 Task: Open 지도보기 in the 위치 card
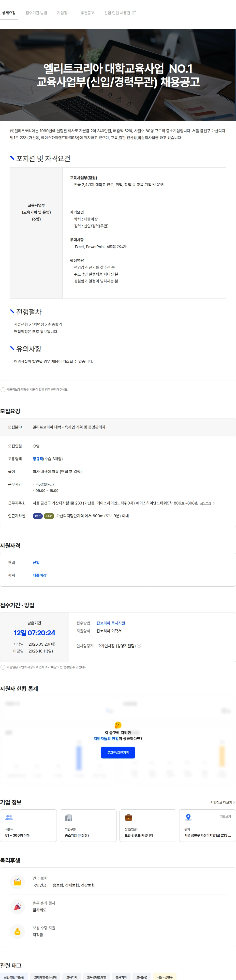[x=225, y=817]
